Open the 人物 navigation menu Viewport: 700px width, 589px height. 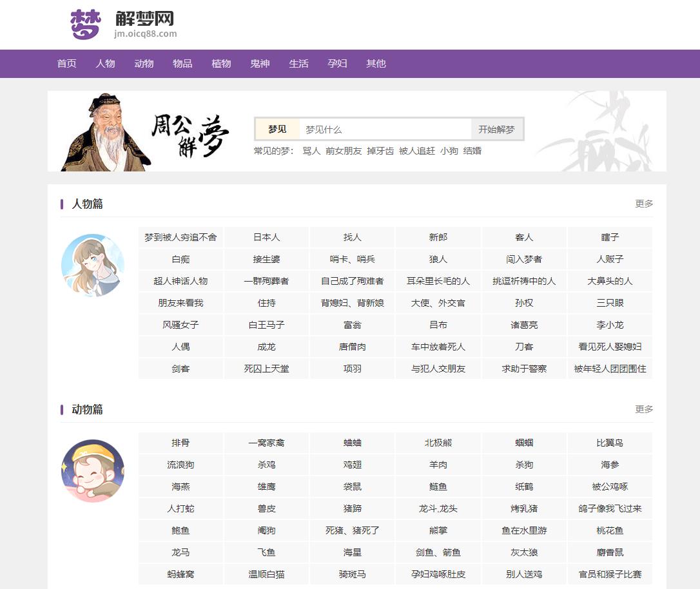click(x=105, y=63)
